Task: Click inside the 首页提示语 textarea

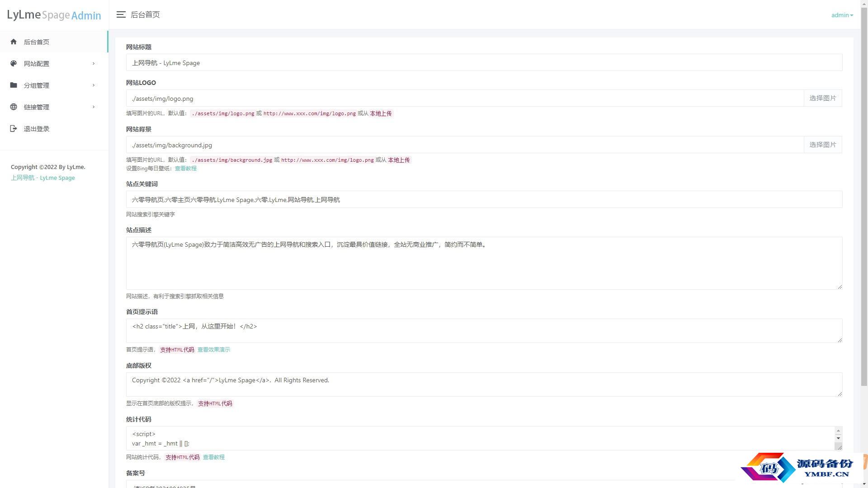Action: point(484,331)
